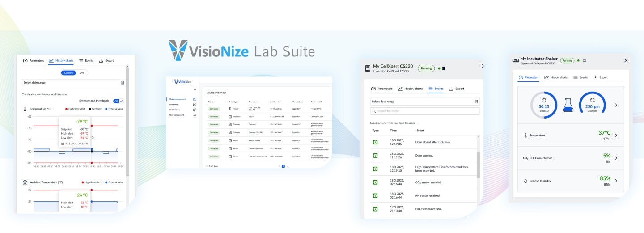Open Parameters tab in history charts panel

tap(34, 60)
